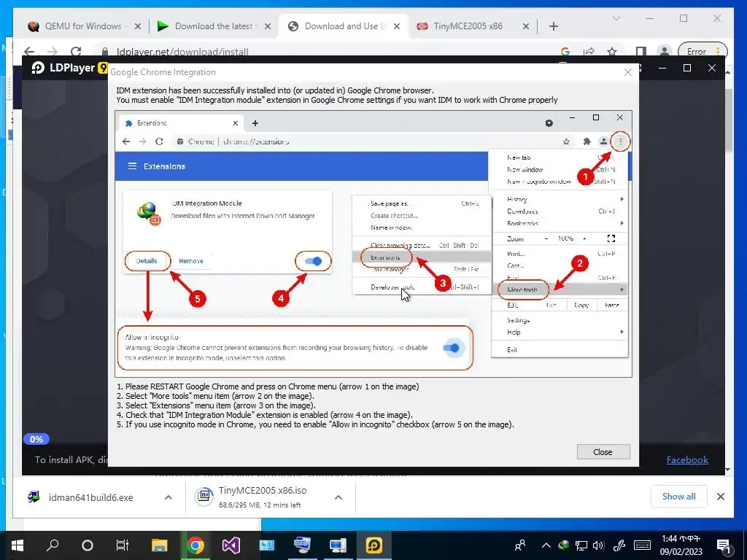Click the 0% install progress indicator

pyautogui.click(x=36, y=439)
